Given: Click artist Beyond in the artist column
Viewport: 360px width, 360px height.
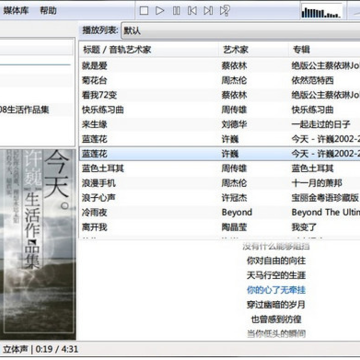Looking at the screenshot, I should click(237, 213).
